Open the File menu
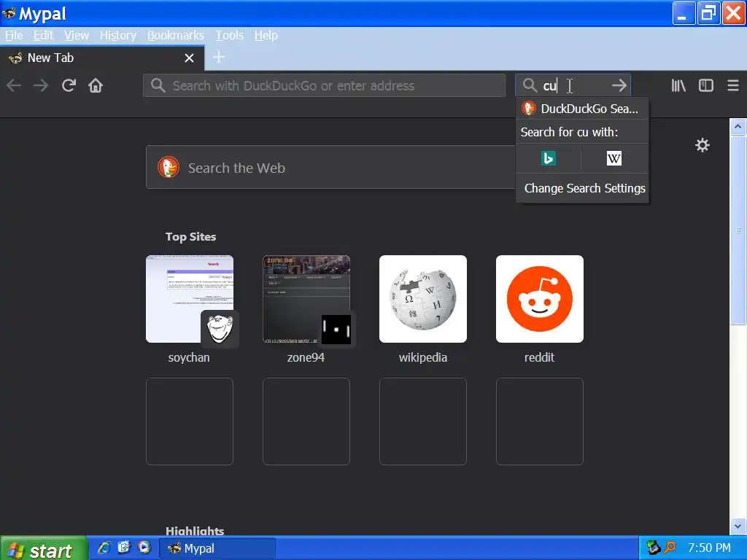Image resolution: width=747 pixels, height=560 pixels. [14, 36]
